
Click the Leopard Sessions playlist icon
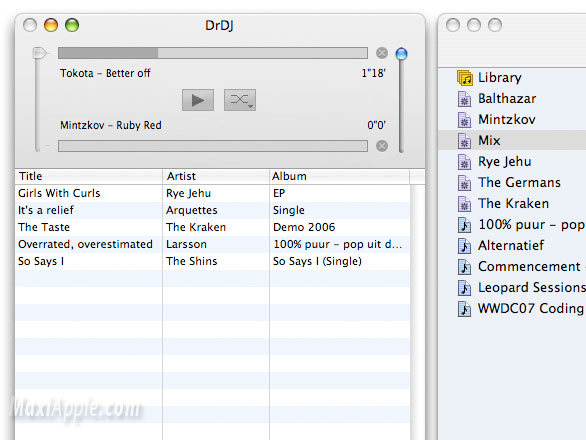[x=464, y=287]
